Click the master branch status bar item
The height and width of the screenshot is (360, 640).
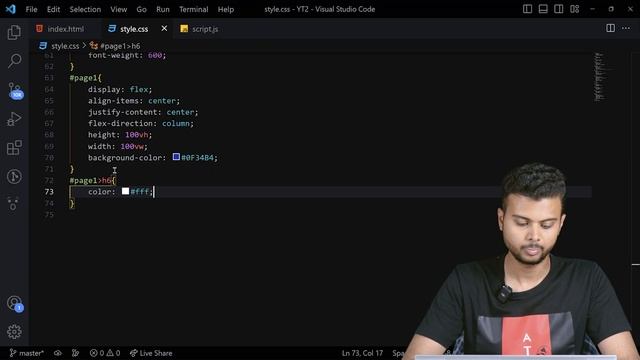click(x=27, y=353)
